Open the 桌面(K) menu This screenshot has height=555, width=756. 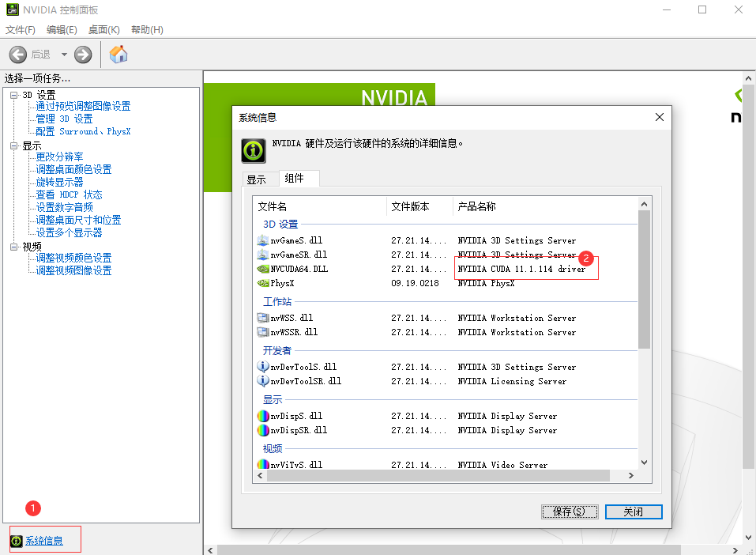tap(103, 30)
